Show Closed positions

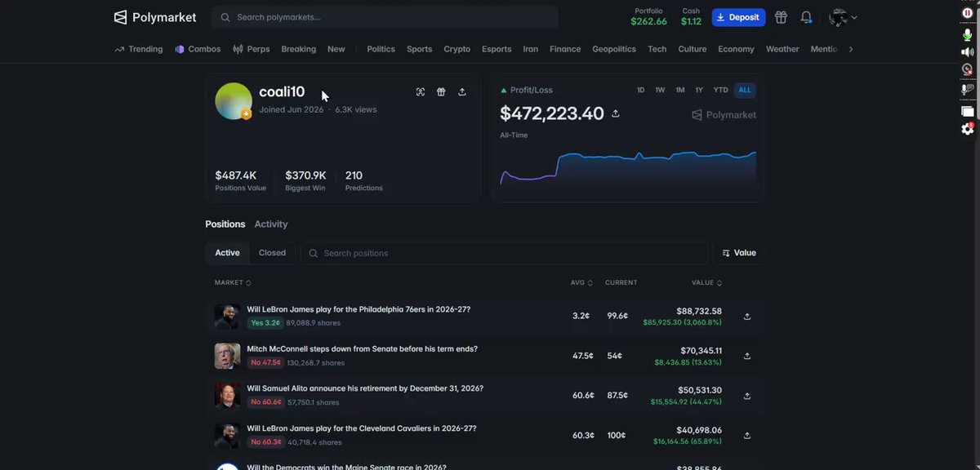[272, 253]
